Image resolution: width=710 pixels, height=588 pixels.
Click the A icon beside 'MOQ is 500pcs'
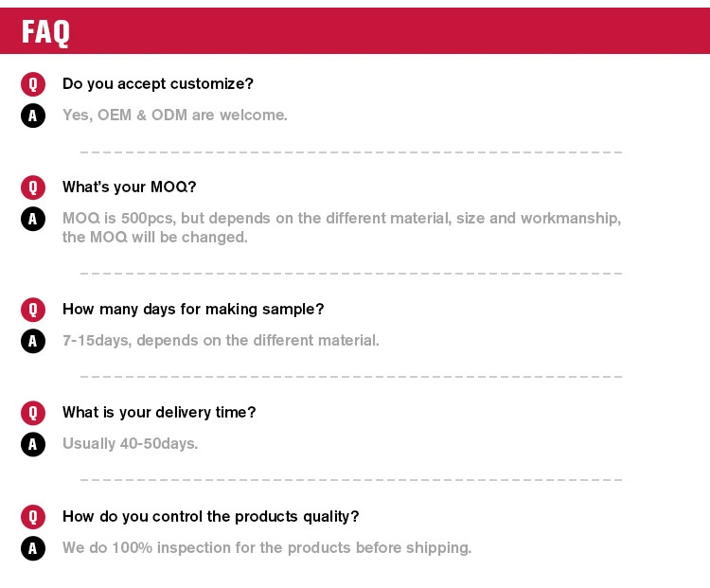pyautogui.click(x=33, y=219)
